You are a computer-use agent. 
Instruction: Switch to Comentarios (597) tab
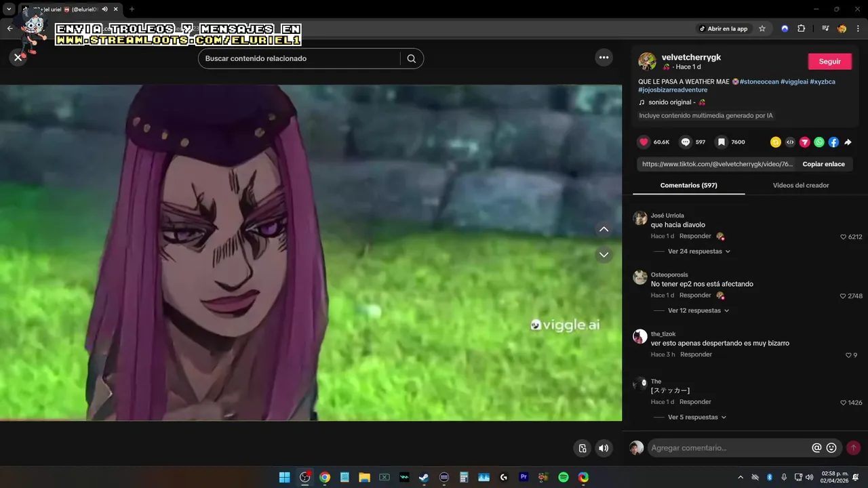click(688, 185)
